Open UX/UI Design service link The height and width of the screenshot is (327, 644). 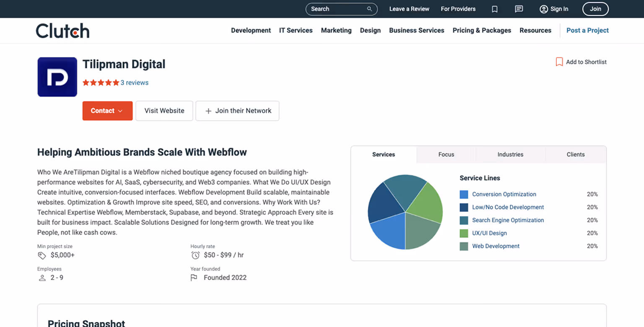click(x=489, y=233)
